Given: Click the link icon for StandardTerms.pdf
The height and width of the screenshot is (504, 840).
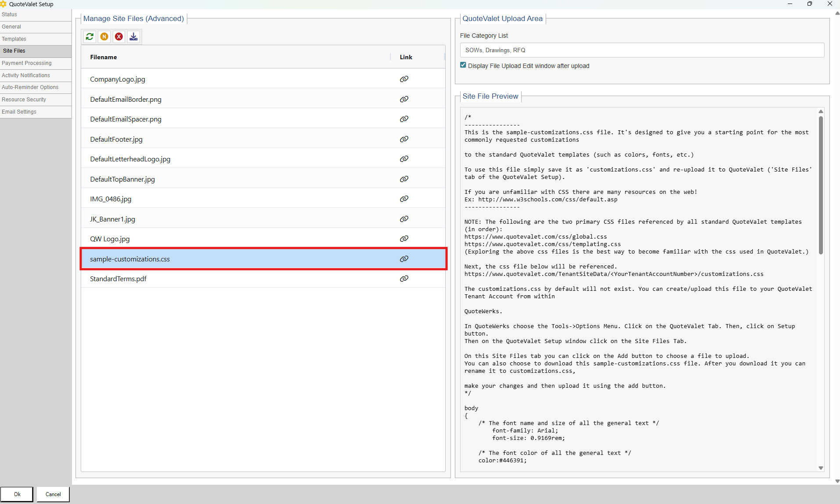Looking at the screenshot, I should [404, 279].
